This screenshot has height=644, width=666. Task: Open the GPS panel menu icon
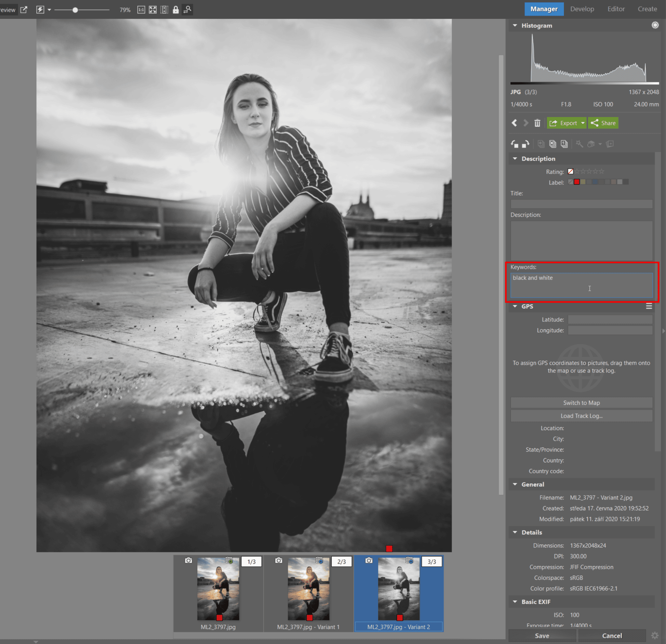(x=649, y=306)
